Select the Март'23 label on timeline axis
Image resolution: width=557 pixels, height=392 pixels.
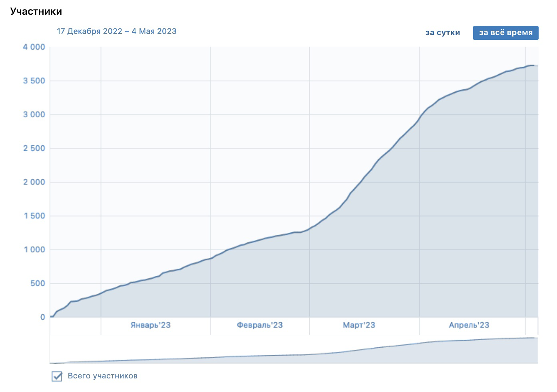point(359,325)
